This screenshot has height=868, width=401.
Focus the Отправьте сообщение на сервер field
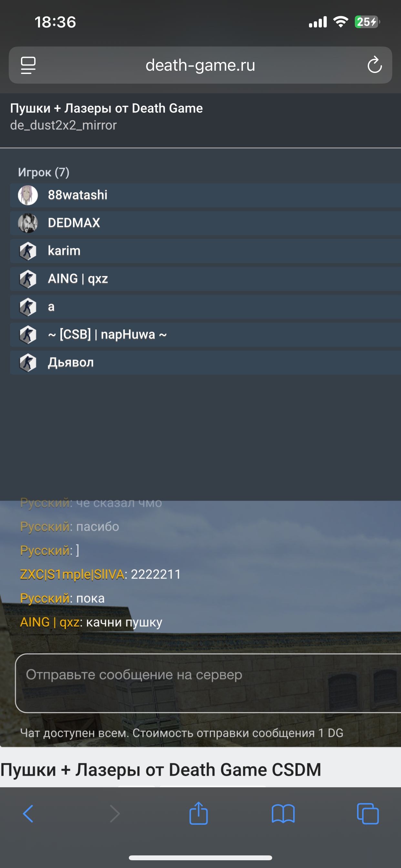[x=208, y=683]
